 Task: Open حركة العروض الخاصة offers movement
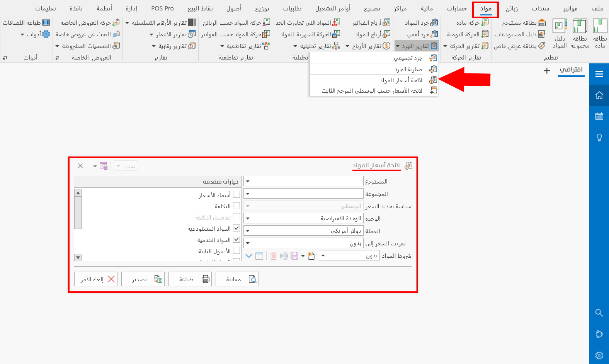pos(90,23)
